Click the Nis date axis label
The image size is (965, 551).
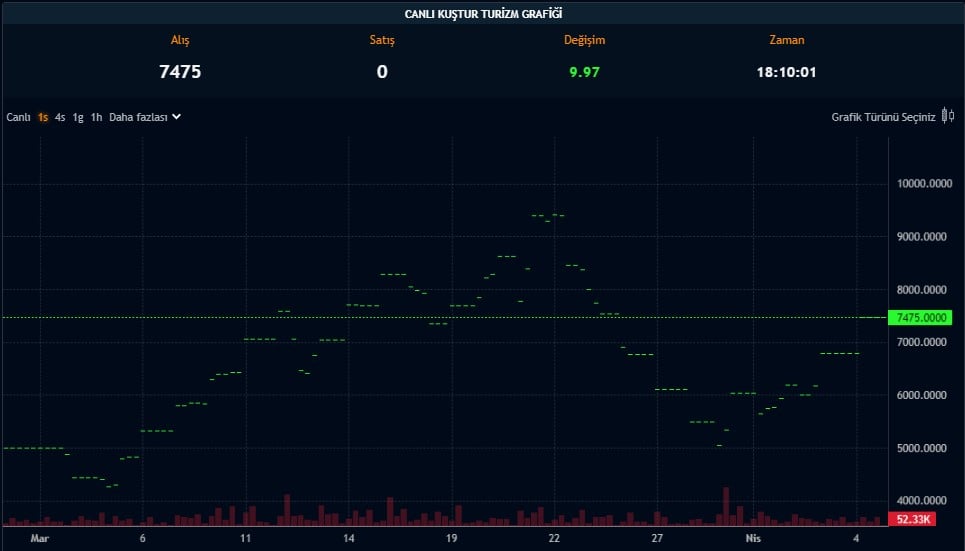click(755, 538)
